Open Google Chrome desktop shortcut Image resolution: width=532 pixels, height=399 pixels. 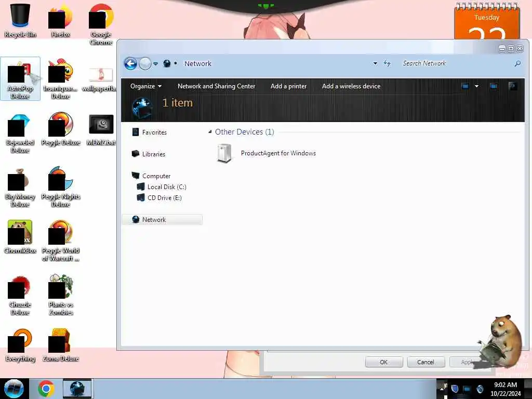101,24
